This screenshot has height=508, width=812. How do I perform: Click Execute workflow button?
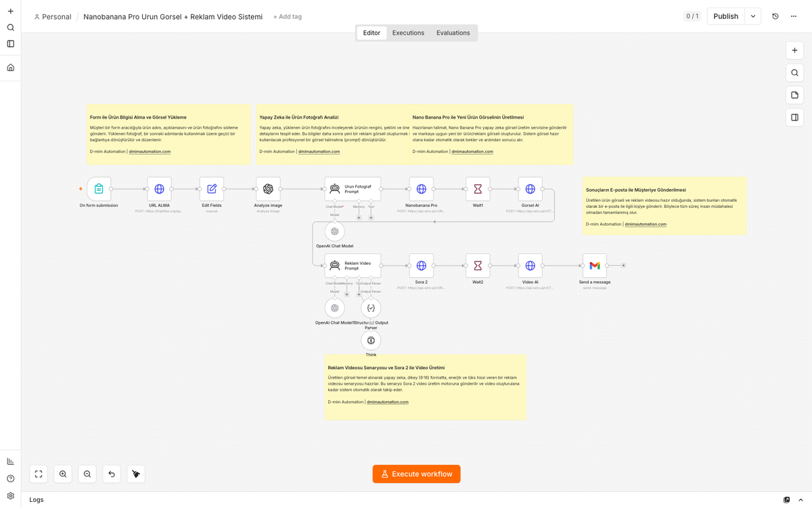(x=416, y=474)
